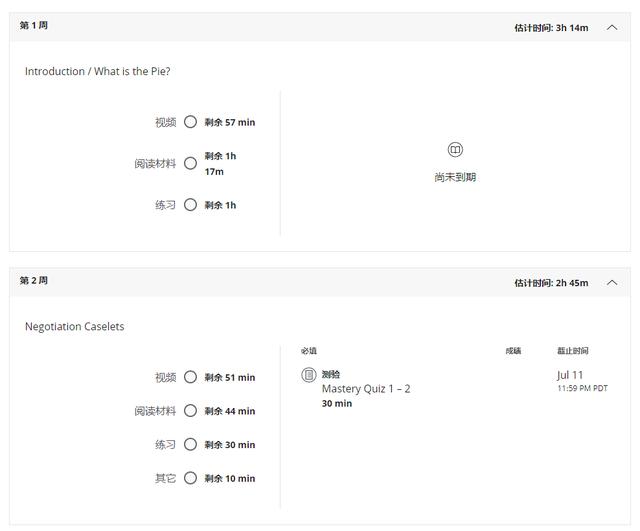Select week 1 练习 progress circle

[191, 205]
